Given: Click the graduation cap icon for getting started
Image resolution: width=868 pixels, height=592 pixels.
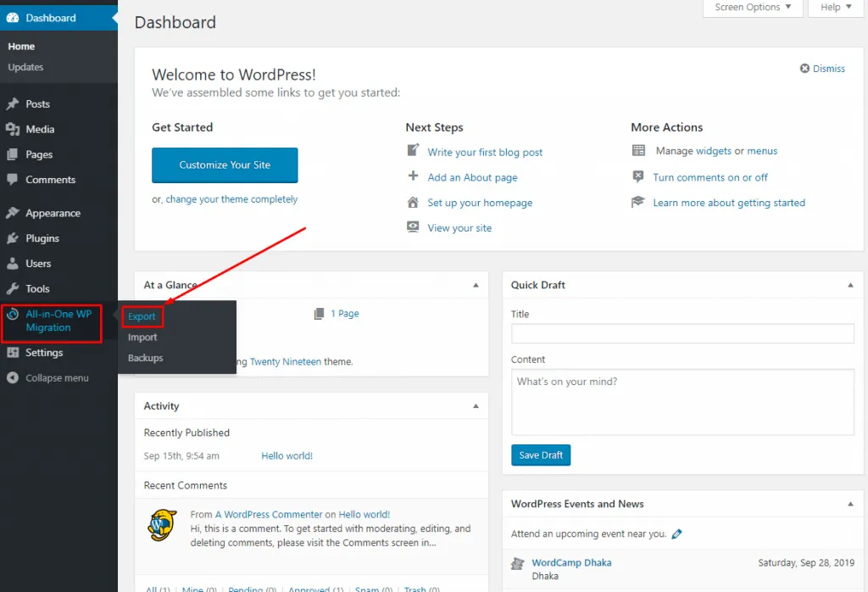Looking at the screenshot, I should (x=637, y=202).
